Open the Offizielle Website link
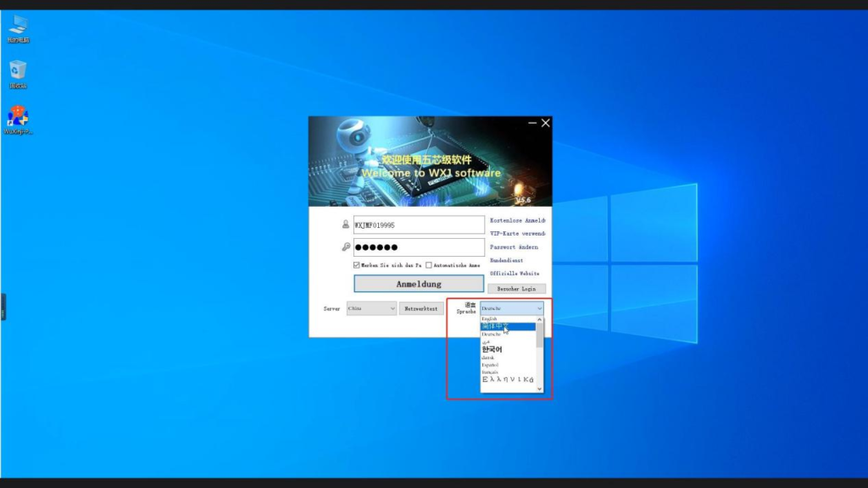 (x=515, y=274)
